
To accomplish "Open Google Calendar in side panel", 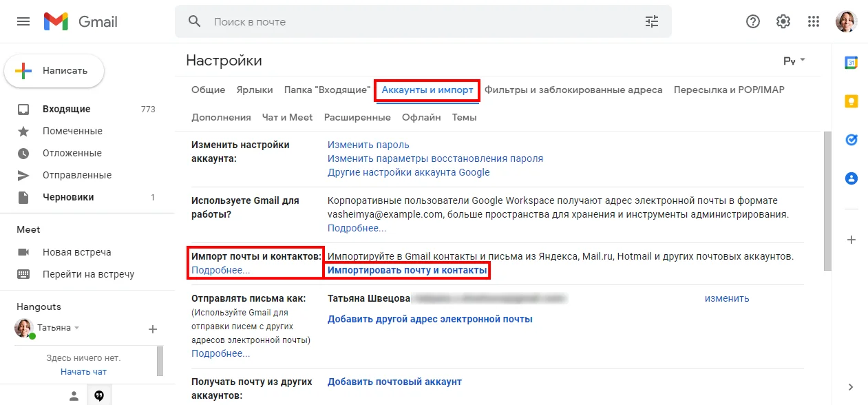I will point(851,63).
